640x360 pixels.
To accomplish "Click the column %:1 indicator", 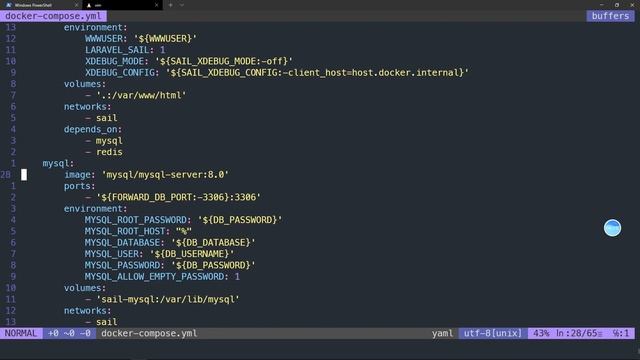I will coord(621,333).
